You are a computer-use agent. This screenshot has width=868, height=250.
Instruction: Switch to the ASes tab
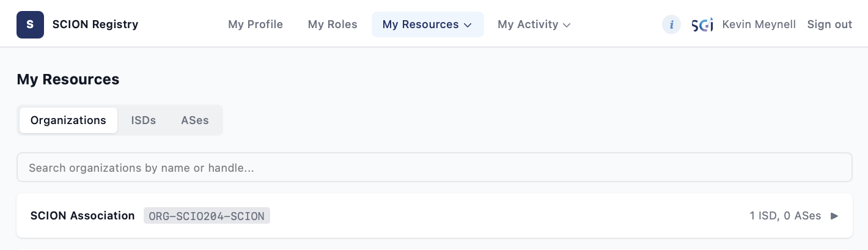(195, 120)
